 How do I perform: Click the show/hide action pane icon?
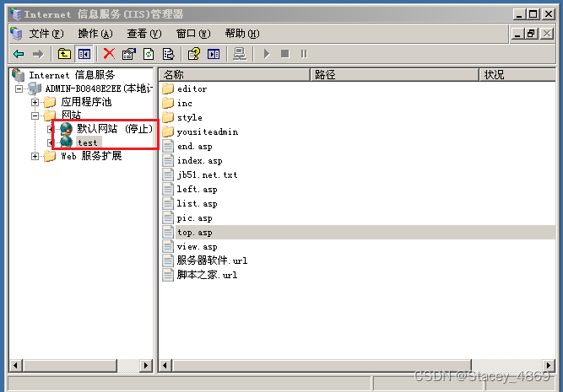point(214,54)
